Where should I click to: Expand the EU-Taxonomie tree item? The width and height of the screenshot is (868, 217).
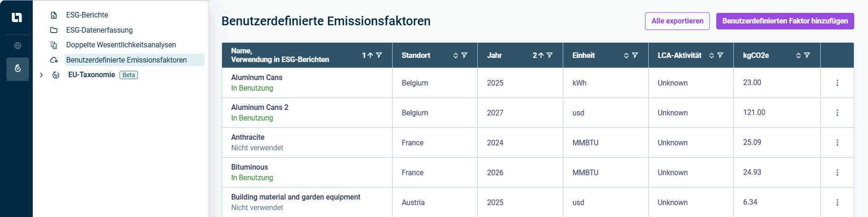(x=41, y=75)
